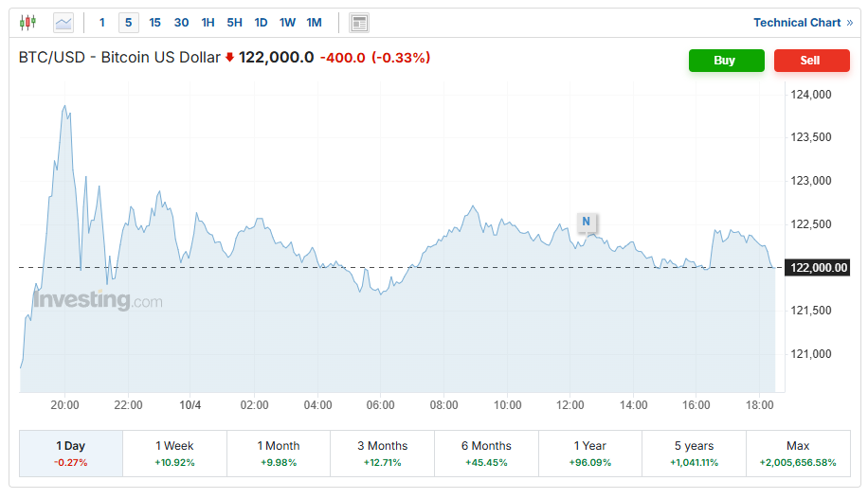Select the 1W interval

click(x=287, y=23)
